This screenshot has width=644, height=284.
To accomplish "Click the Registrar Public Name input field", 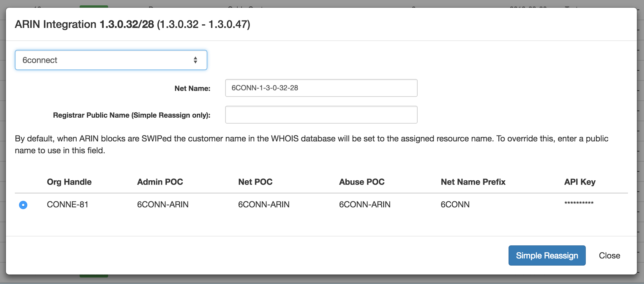I will tap(321, 115).
